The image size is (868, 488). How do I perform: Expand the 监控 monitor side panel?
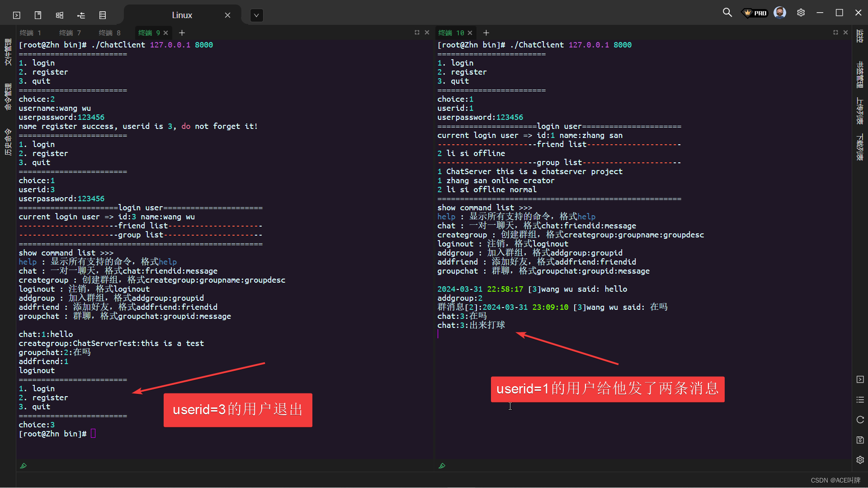pos(860,36)
